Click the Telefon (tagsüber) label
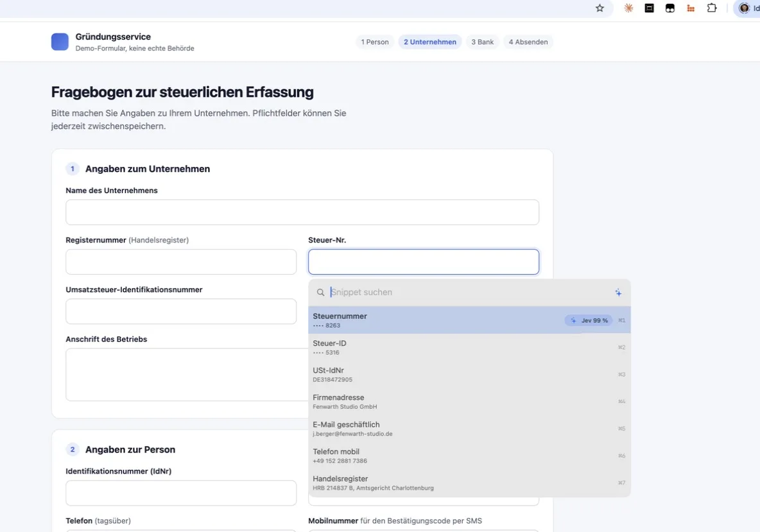This screenshot has width=760, height=532. 98,520
